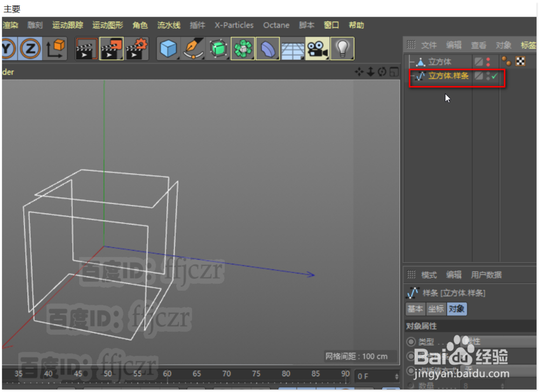Click viewport zoom up-down arrow icon
This screenshot has height=392, width=539.
click(x=371, y=72)
